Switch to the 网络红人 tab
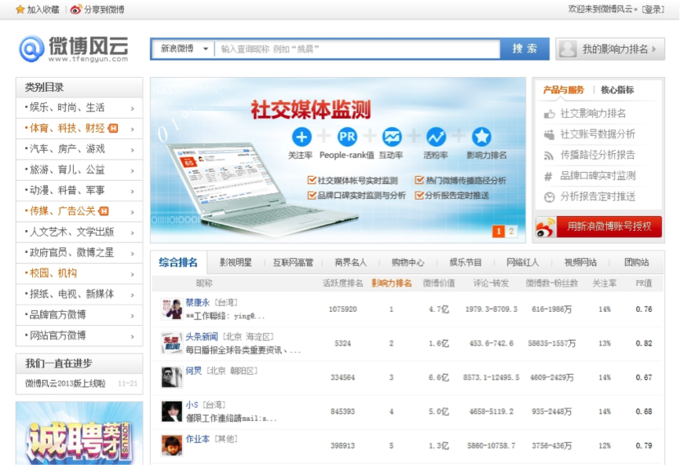This screenshot has height=465, width=680. coord(523,262)
